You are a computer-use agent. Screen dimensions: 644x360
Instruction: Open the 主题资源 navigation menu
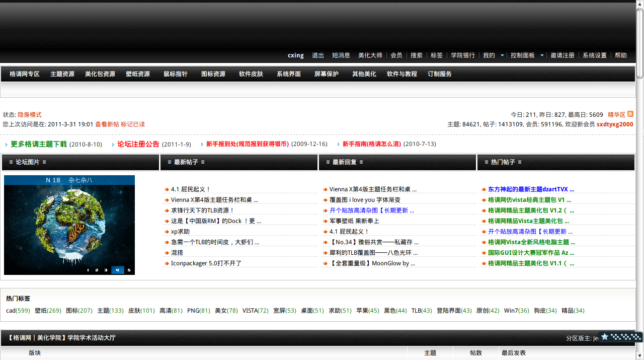pos(62,74)
